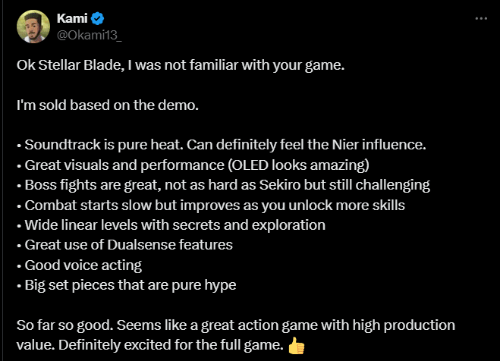Click the "Great visuals and performance" bullet

(x=193, y=165)
